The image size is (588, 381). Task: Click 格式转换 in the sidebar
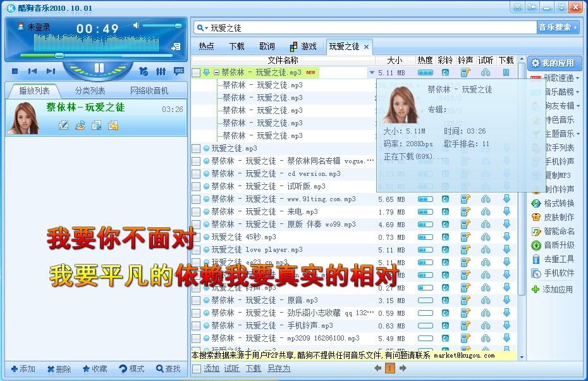[553, 203]
